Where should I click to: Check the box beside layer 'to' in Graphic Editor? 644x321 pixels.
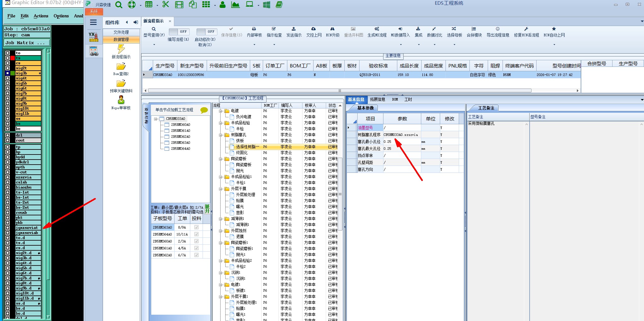8,53
